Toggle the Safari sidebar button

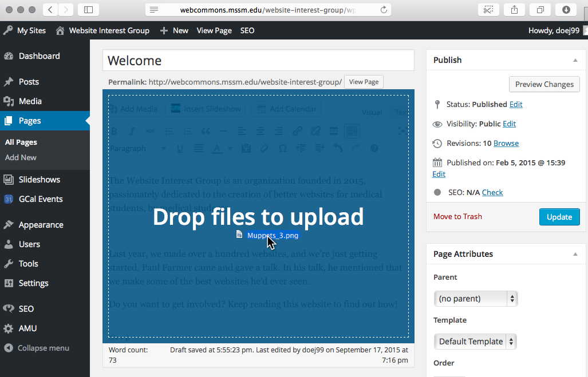(88, 10)
